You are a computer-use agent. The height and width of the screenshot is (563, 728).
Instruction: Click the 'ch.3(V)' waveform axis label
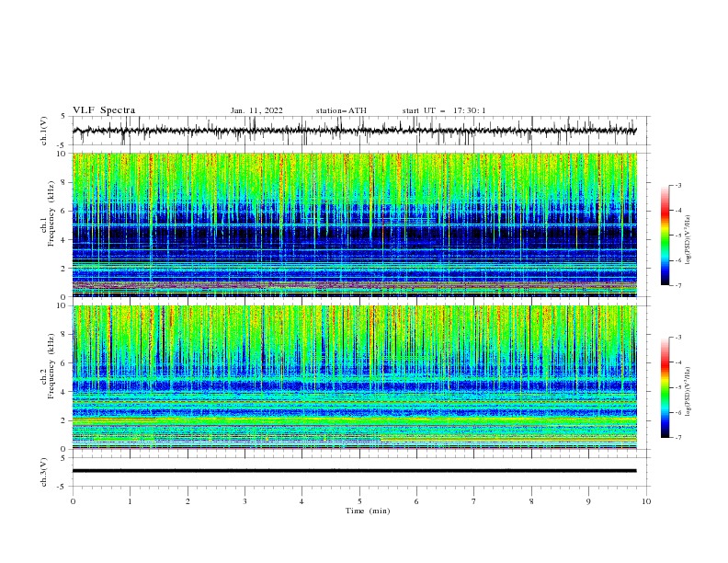pos(44,472)
